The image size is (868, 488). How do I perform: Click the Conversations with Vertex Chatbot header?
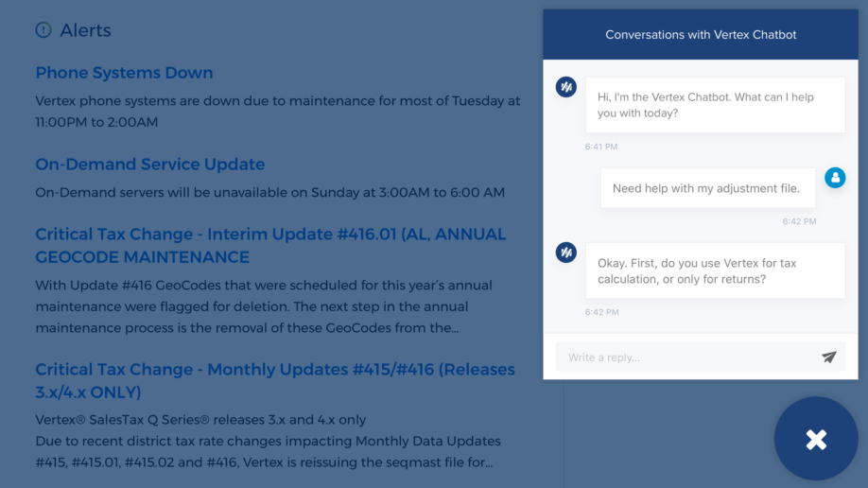(x=701, y=34)
